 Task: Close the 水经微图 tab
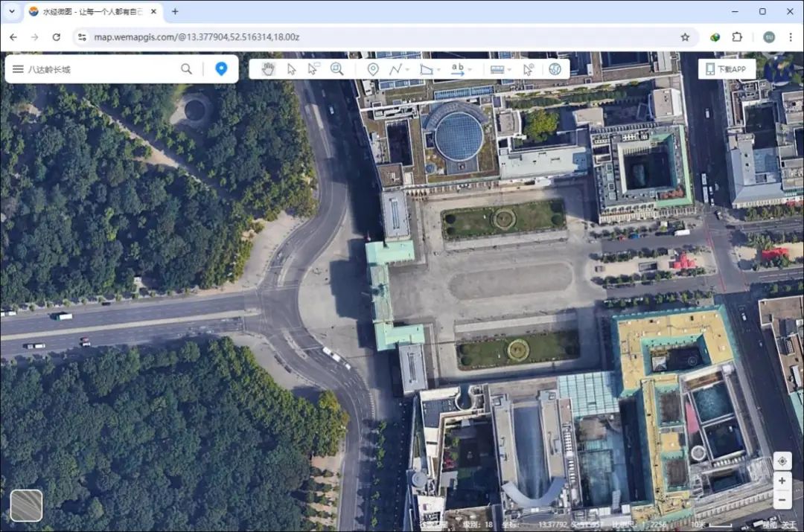tap(153, 11)
